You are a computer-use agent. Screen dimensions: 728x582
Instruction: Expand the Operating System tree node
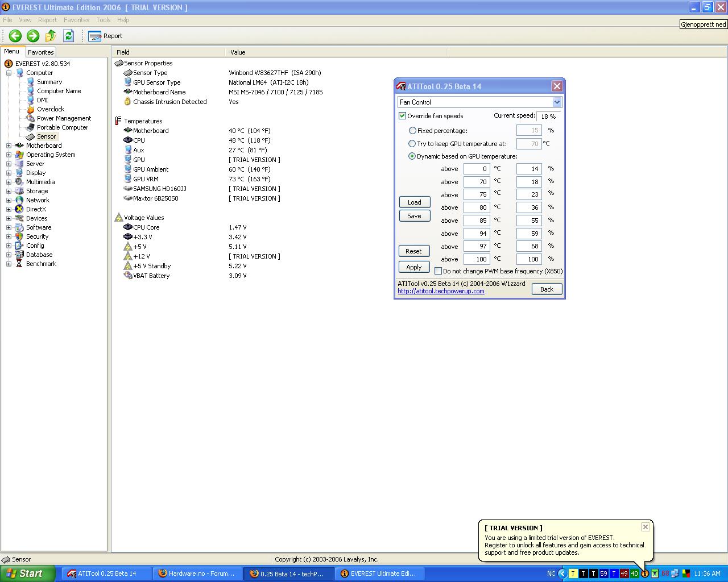[9, 155]
